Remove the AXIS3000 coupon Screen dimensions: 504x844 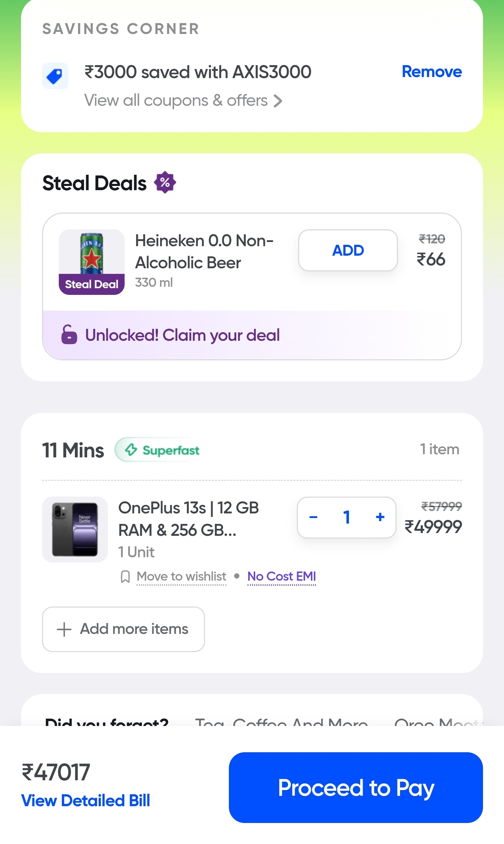point(432,72)
